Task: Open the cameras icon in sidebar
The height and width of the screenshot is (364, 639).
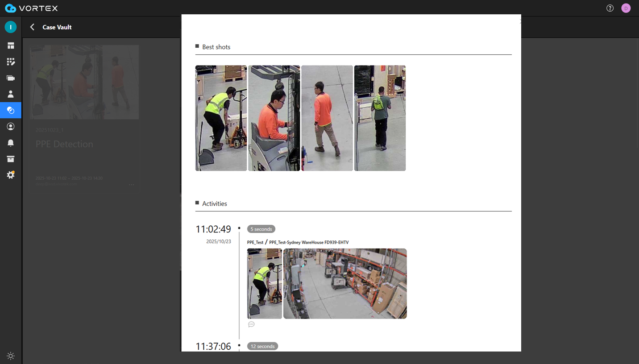Action: [x=11, y=78]
